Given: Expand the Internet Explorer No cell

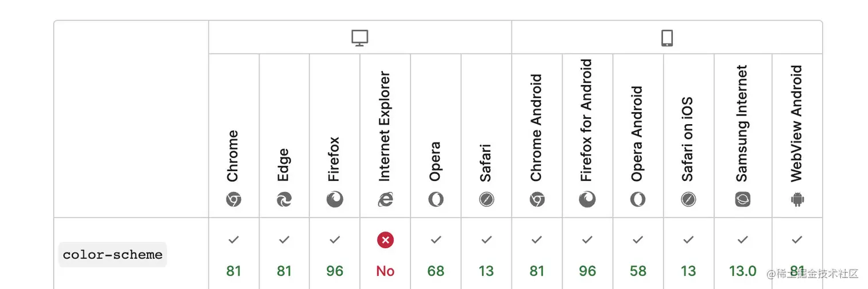Looking at the screenshot, I should point(385,253).
